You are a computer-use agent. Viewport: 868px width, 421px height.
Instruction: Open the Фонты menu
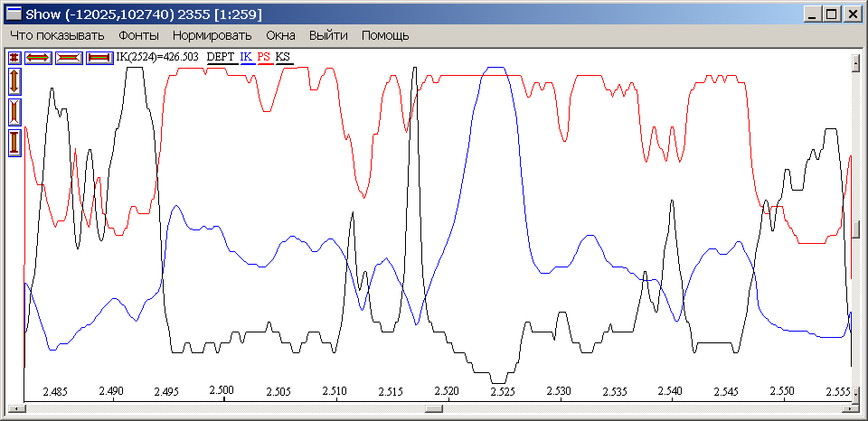[138, 36]
